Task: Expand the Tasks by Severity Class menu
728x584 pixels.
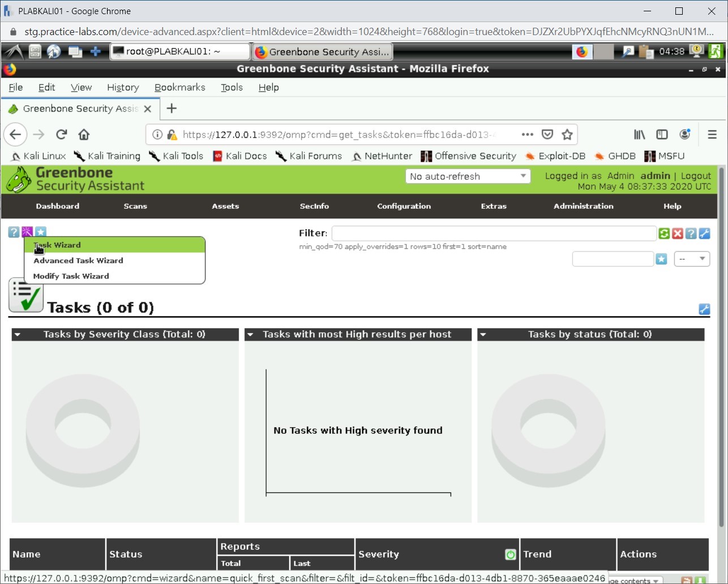Action: pyautogui.click(x=18, y=334)
